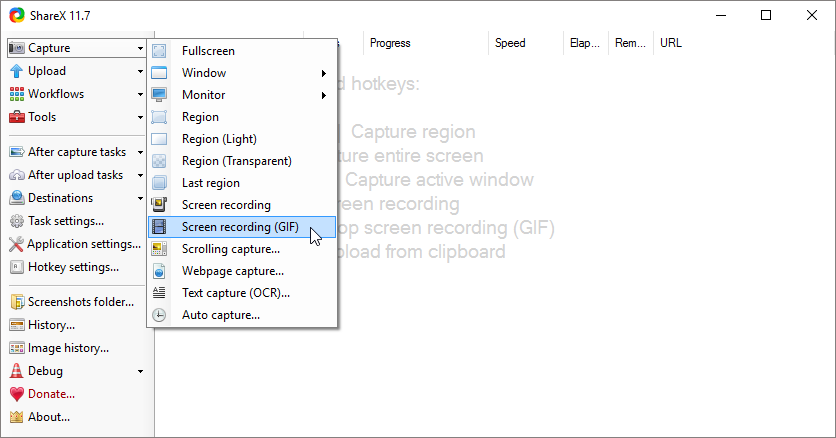The image size is (836, 438).
Task: Click the ShareX logo in title bar
Action: 17,15
